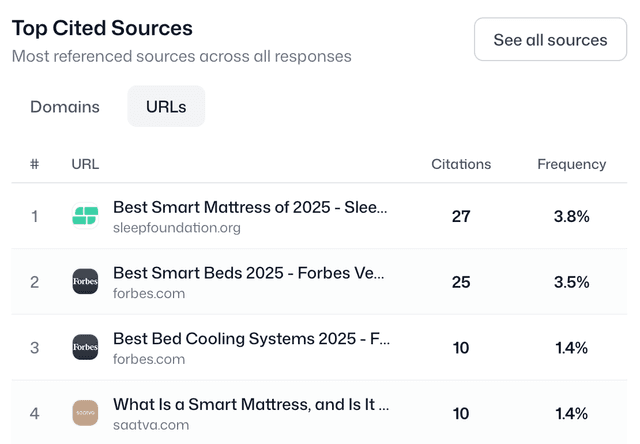Click the green Sleep Foundation logo icon
Viewport: 640px width, 444px height.
pos(85,216)
